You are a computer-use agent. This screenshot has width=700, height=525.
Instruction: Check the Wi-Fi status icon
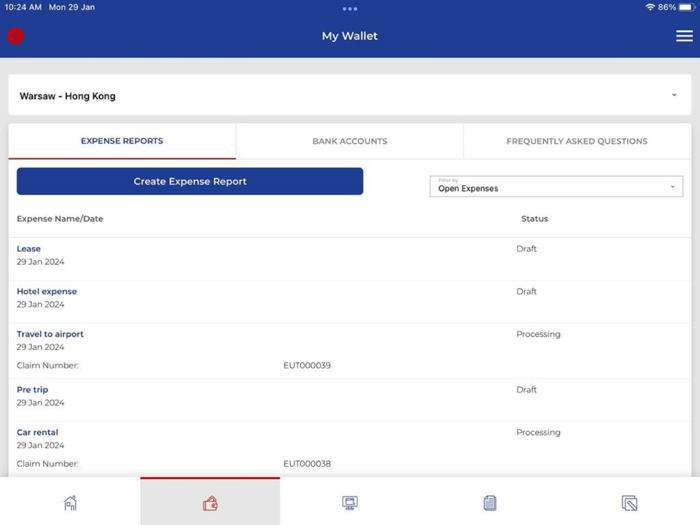650,7
